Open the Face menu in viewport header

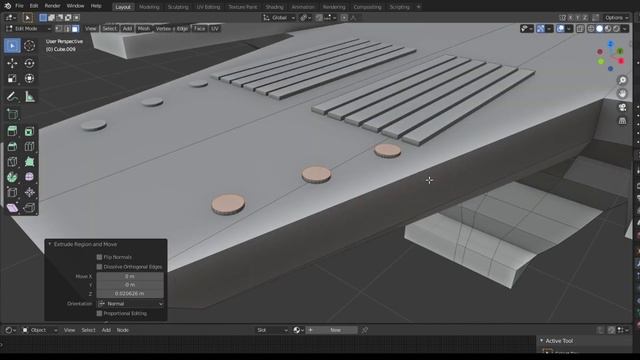point(199,29)
